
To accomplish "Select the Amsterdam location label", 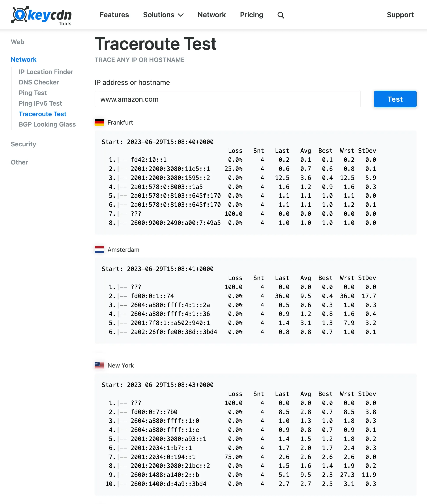I will point(124,250).
